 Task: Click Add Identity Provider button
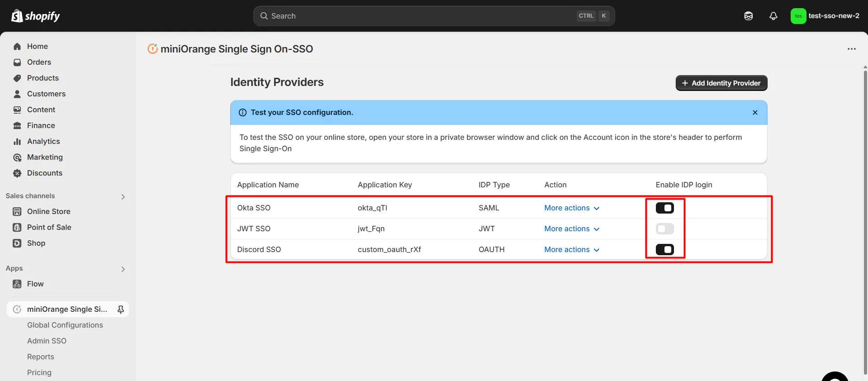tap(721, 83)
